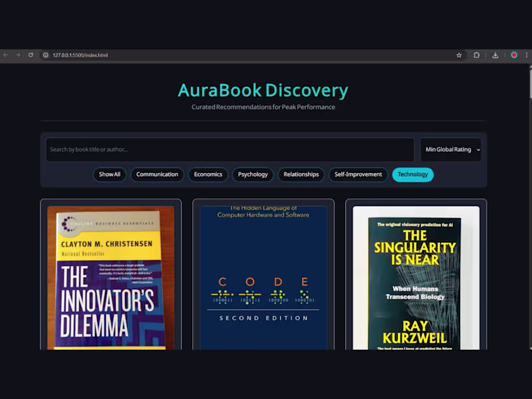Open the browser extensions puzzle icon
Viewport: 532px width, 399px height.
[x=476, y=55]
